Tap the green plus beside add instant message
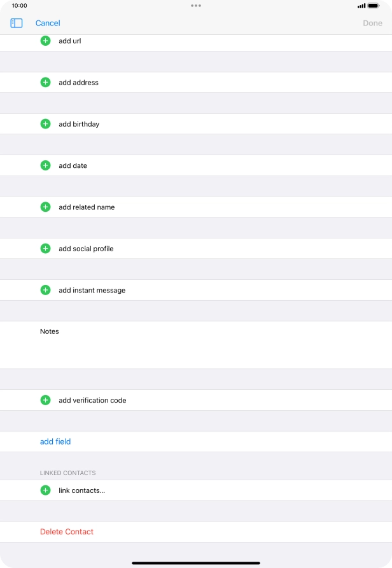This screenshot has width=392, height=568. [x=45, y=290]
